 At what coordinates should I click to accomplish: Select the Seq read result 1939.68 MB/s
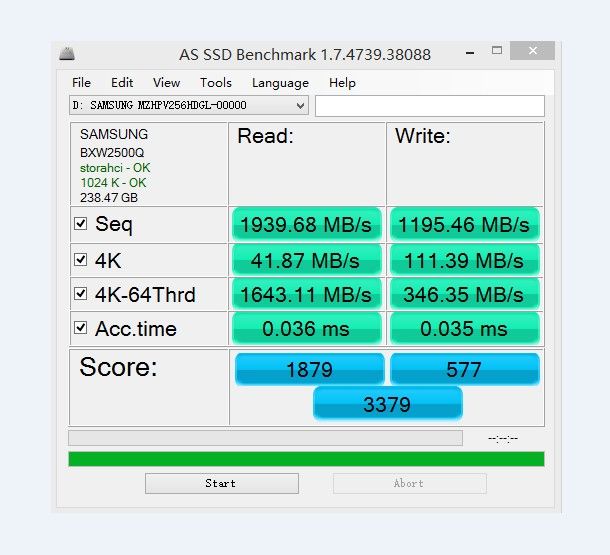(x=306, y=224)
